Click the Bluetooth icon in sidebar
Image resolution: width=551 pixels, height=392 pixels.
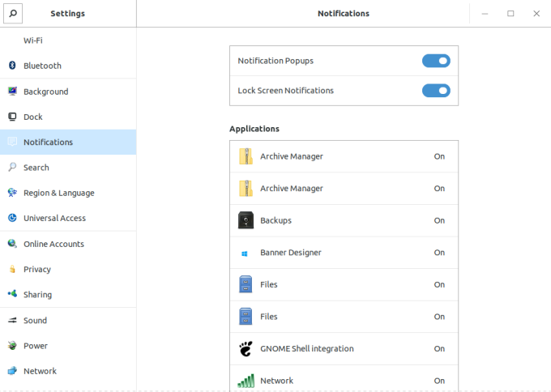click(12, 66)
